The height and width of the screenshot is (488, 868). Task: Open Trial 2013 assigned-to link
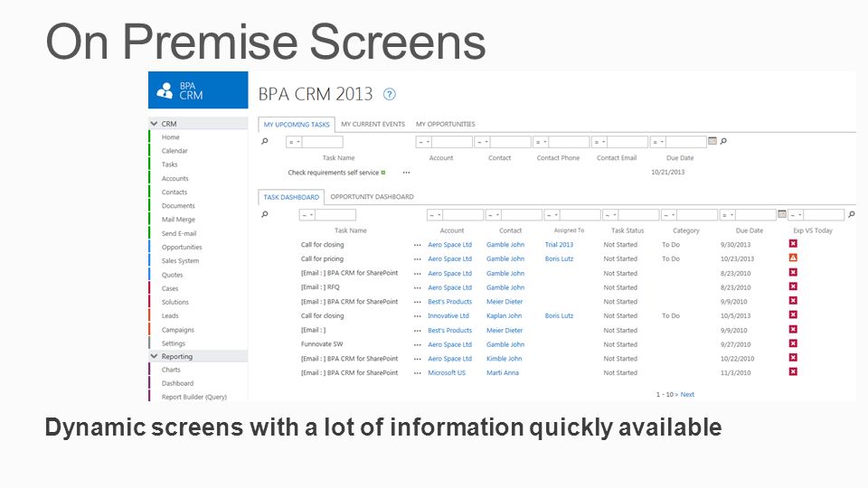pos(559,245)
